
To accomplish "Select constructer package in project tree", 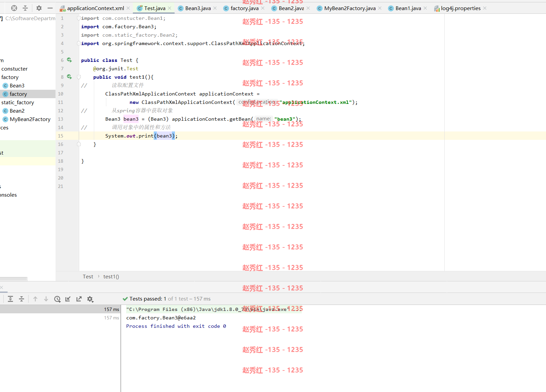I will click(x=14, y=69).
